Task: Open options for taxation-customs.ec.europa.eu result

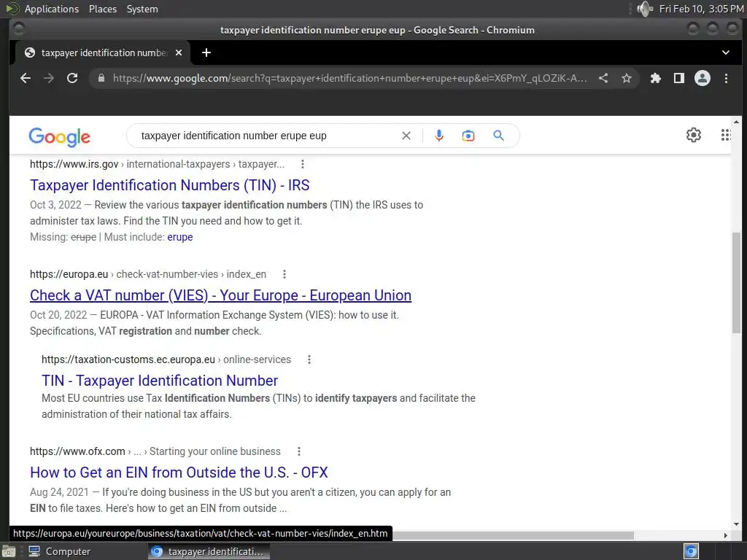Action: 309,359
